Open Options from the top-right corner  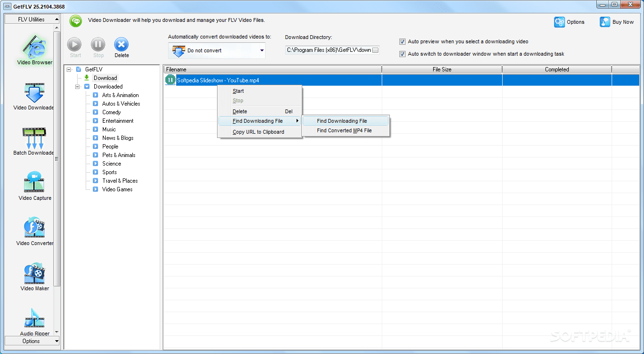pyautogui.click(x=569, y=22)
